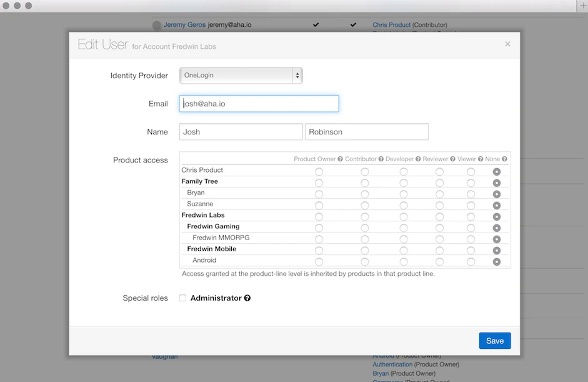The width and height of the screenshot is (588, 382).
Task: Select Reviewer for Suzanne
Action: click(x=439, y=205)
